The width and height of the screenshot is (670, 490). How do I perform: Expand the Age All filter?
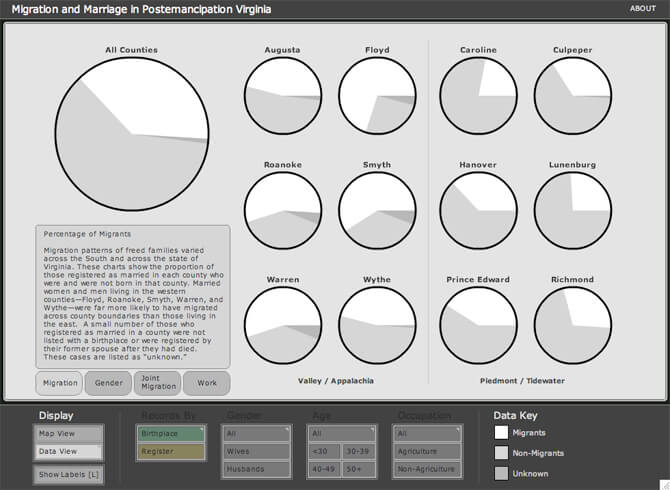click(x=341, y=434)
